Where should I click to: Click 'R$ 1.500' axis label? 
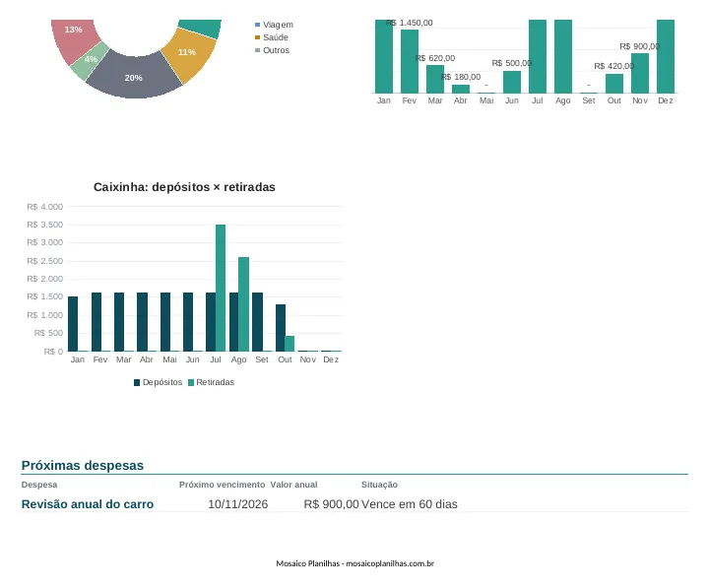pyautogui.click(x=44, y=296)
